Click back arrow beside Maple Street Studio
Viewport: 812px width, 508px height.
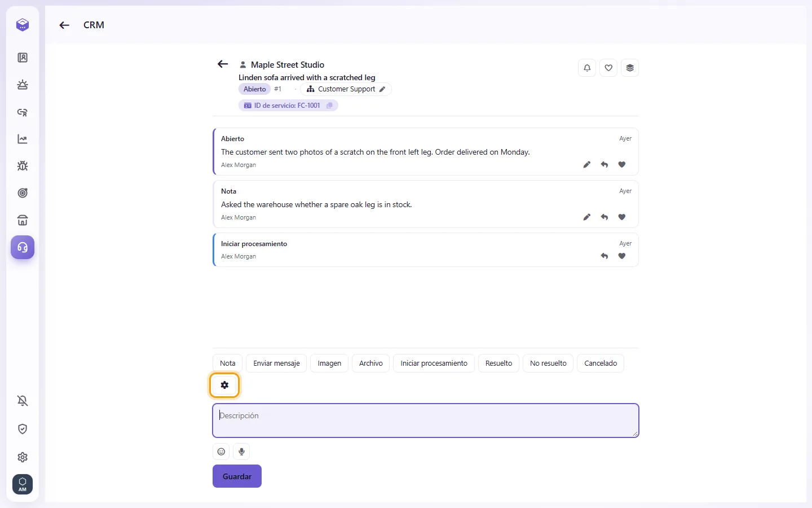point(223,64)
